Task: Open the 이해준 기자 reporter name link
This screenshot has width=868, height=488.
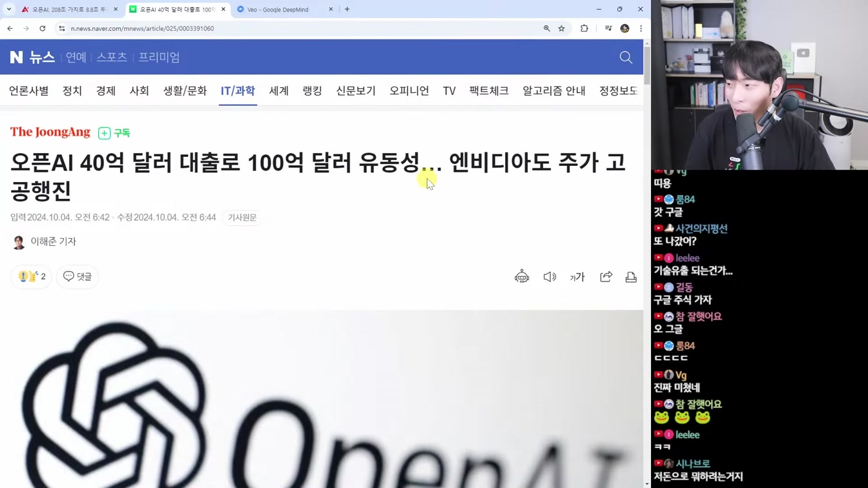Action: click(54, 241)
